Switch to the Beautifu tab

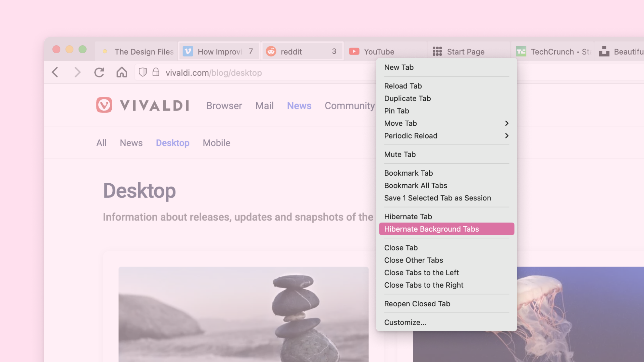[620, 51]
